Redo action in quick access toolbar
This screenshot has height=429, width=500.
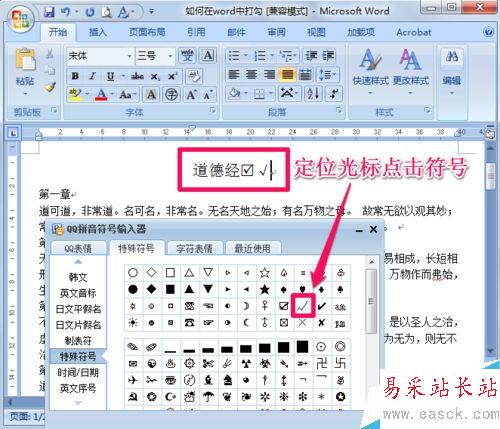coord(90,12)
